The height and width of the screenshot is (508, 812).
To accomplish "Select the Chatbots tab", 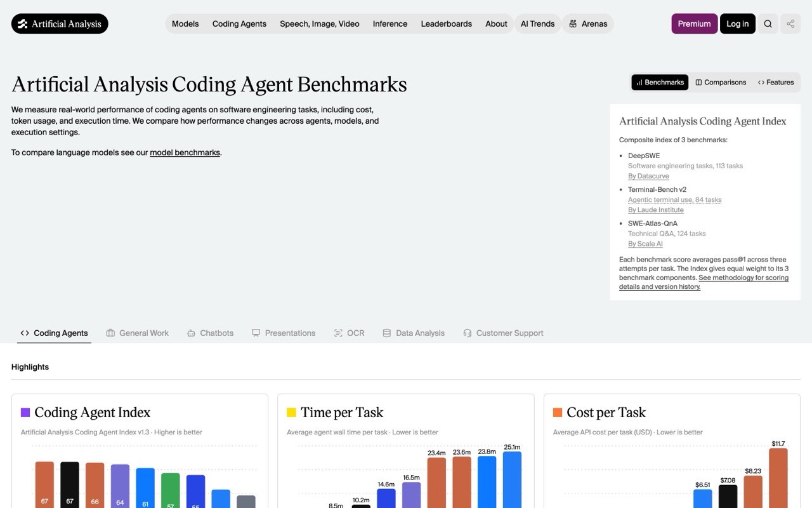I will pos(210,333).
